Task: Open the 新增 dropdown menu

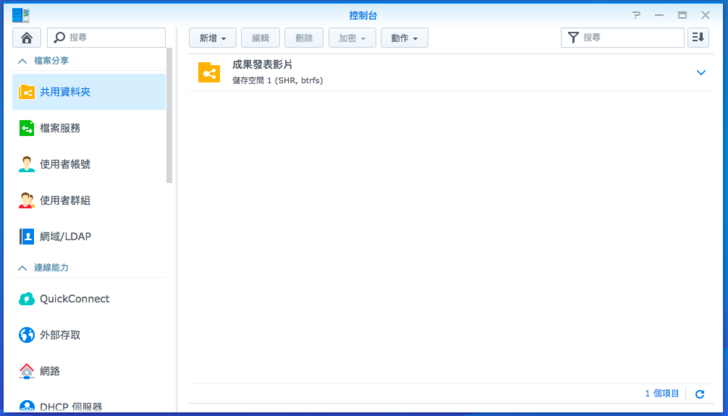Action: tap(212, 38)
